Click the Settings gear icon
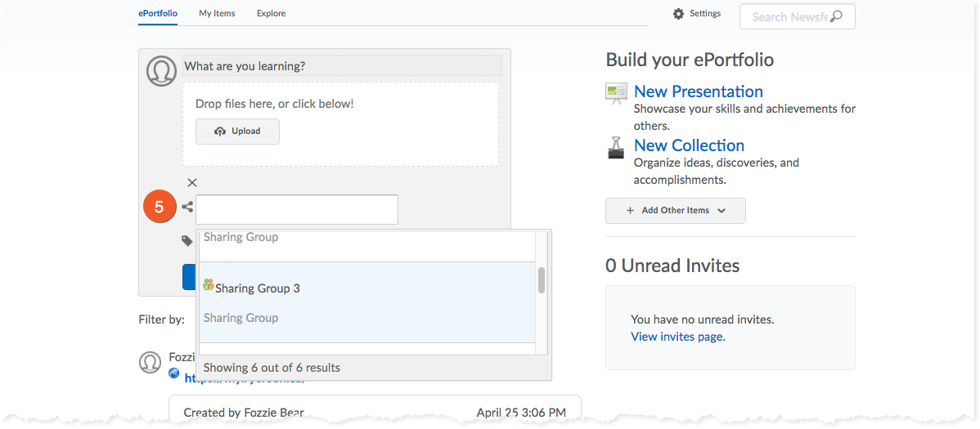 tap(678, 14)
